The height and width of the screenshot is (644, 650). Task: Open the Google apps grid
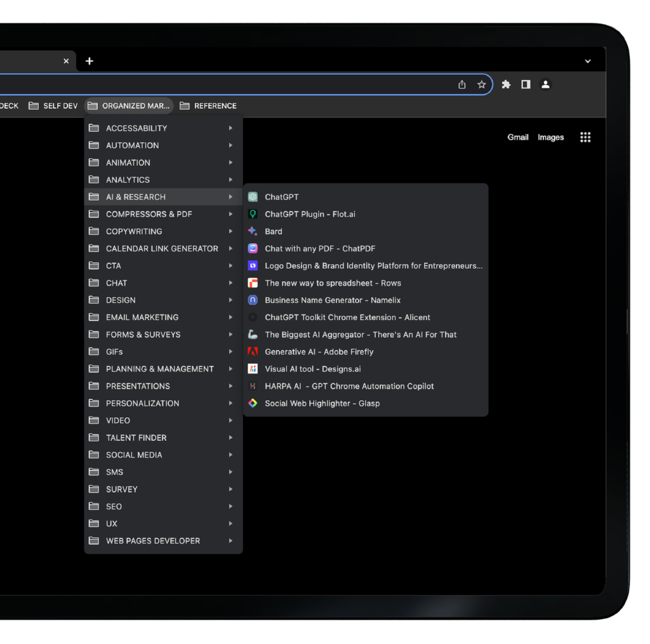click(x=585, y=137)
